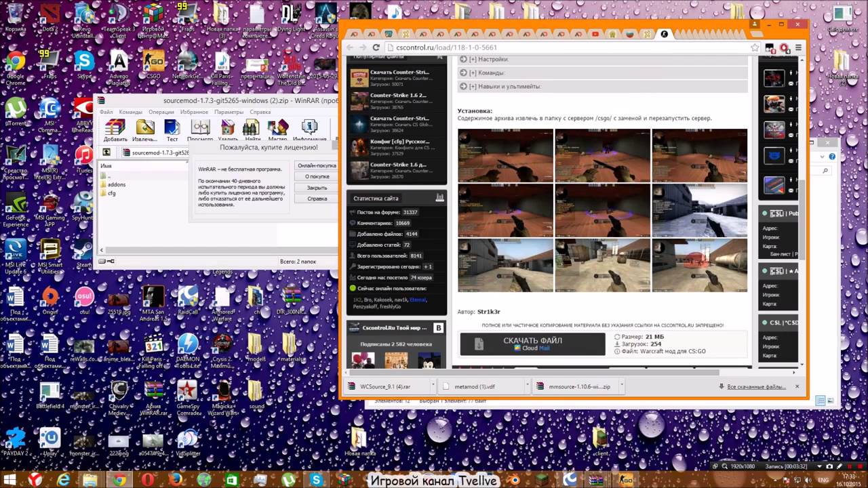Image resolution: width=868 pixels, height=488 pixels.
Task: Click the Opera taskbar icon
Action: pos(147,480)
